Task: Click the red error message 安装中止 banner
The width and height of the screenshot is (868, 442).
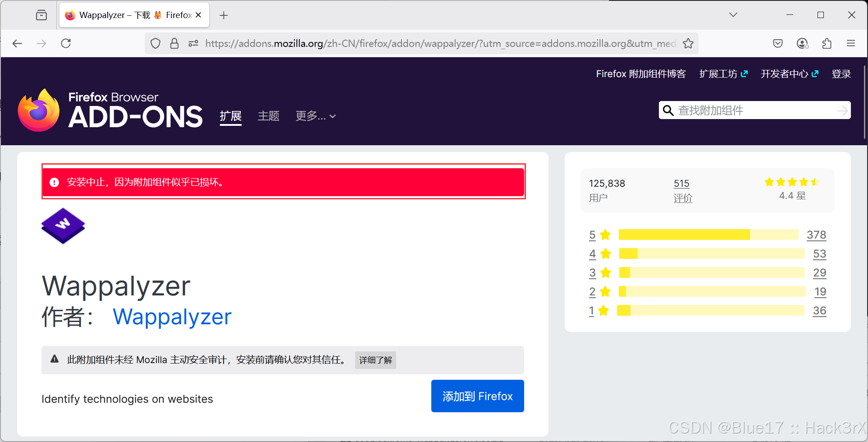Action: (x=283, y=182)
